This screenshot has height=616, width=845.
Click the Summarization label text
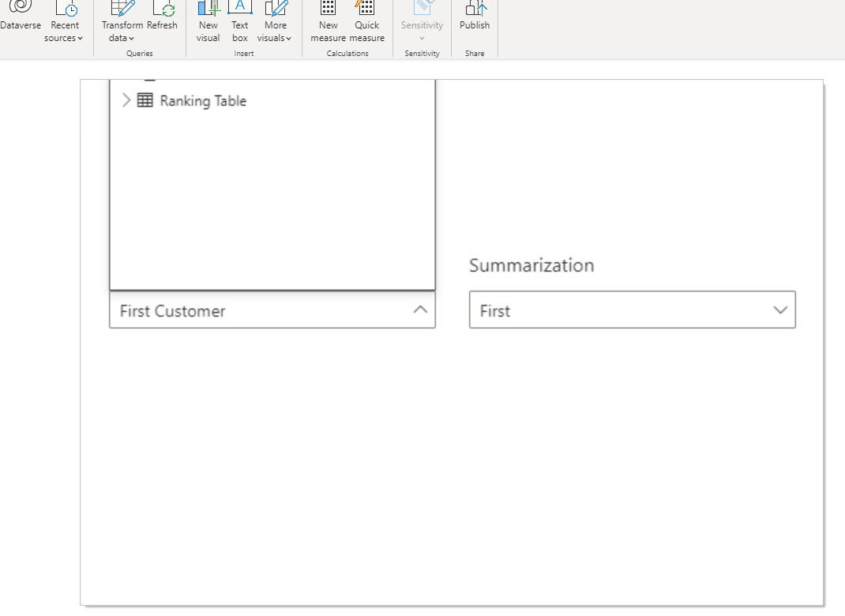(531, 265)
